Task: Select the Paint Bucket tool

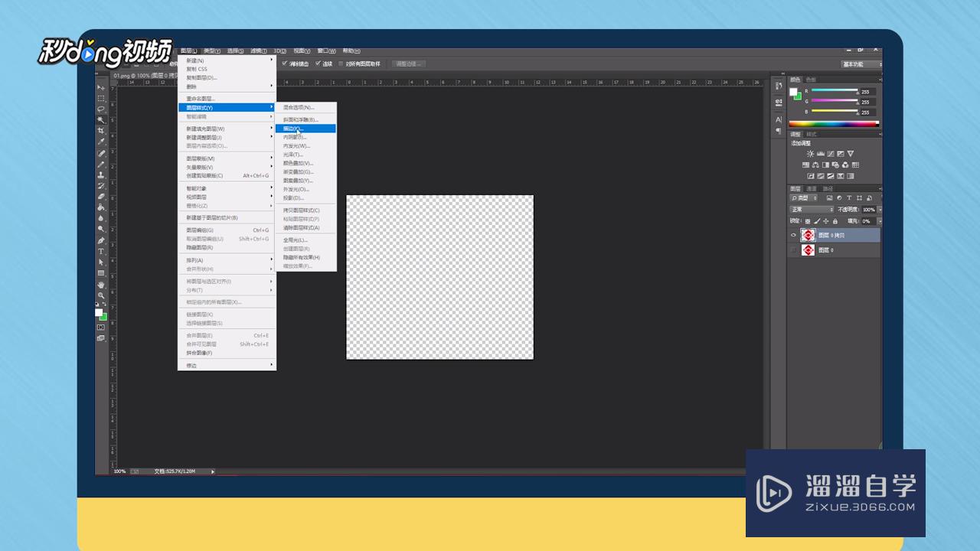Action: pyautogui.click(x=100, y=207)
